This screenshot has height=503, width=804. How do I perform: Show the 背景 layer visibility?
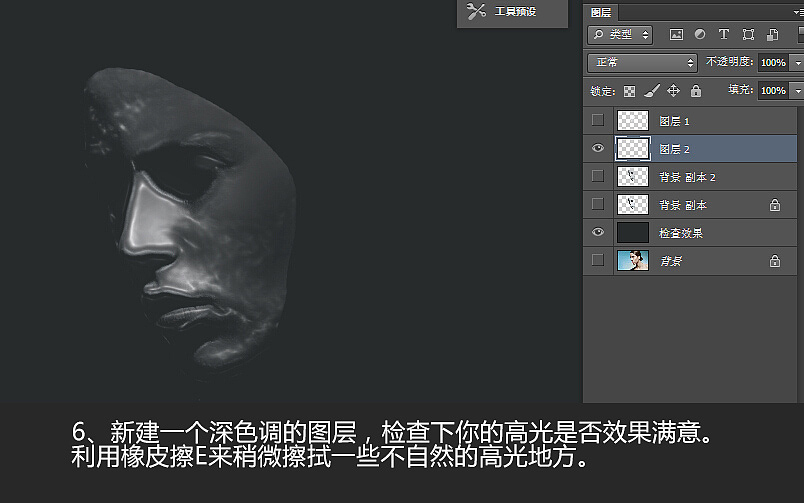coord(597,260)
